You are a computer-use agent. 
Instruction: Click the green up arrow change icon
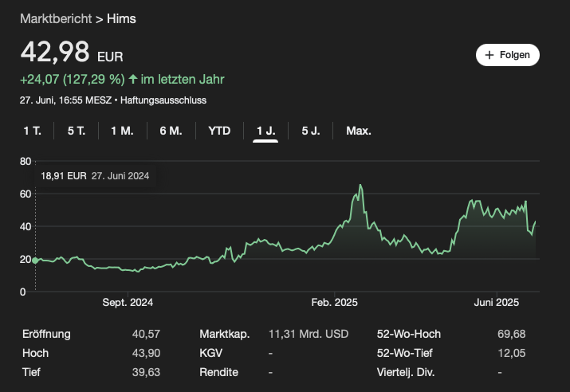point(132,79)
